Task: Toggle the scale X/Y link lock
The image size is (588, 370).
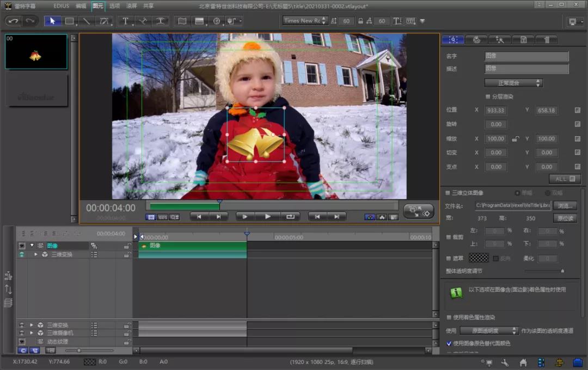Action: tap(516, 139)
